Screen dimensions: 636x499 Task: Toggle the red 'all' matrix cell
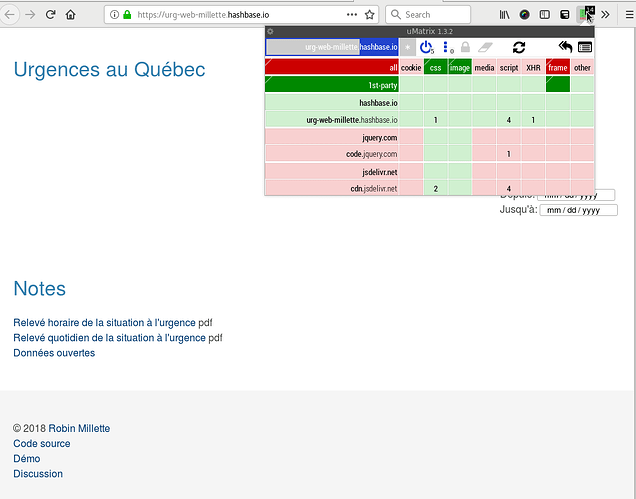(332, 67)
